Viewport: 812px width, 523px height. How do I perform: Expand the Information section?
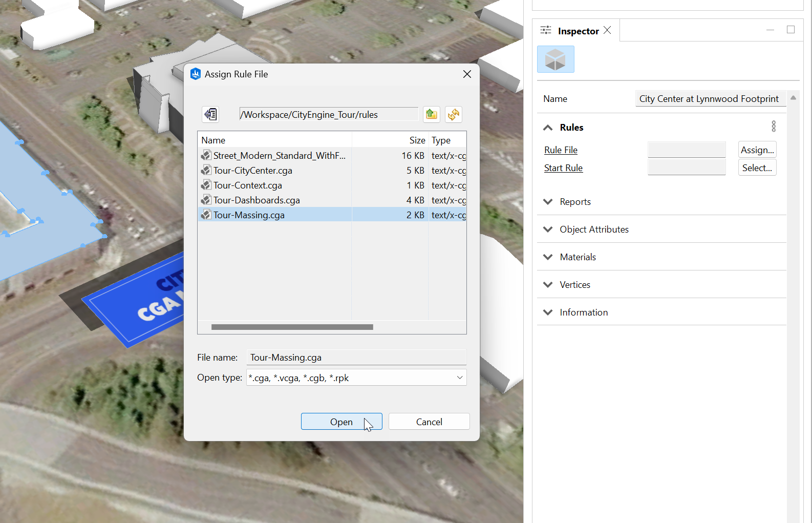click(x=548, y=312)
